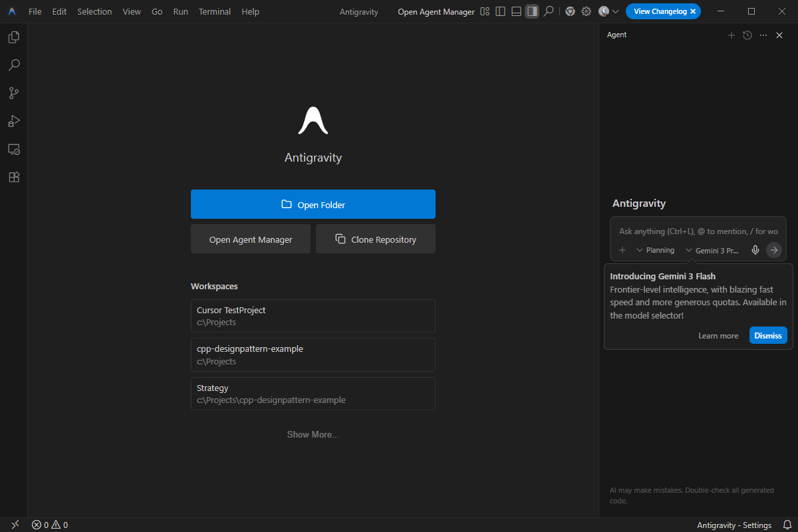Click Show More workspaces link

pyautogui.click(x=313, y=434)
